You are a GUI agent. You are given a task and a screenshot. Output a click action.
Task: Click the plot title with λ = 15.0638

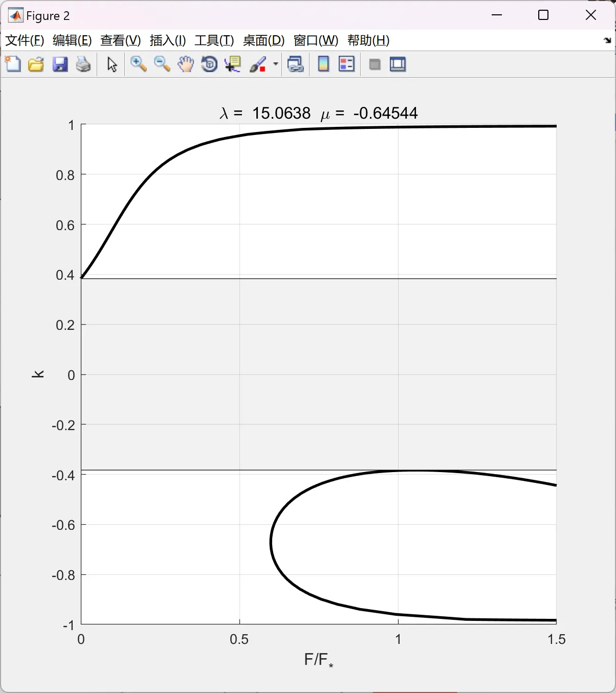(x=318, y=113)
